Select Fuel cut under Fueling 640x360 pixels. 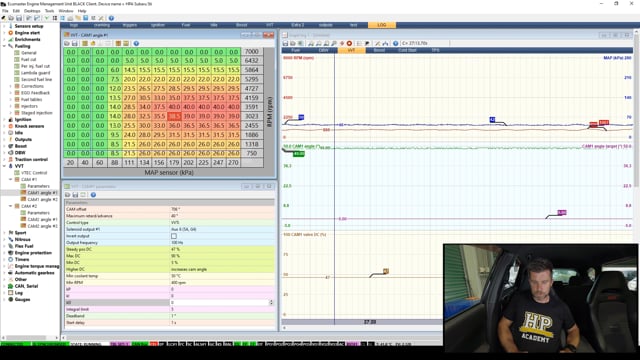pos(29,60)
